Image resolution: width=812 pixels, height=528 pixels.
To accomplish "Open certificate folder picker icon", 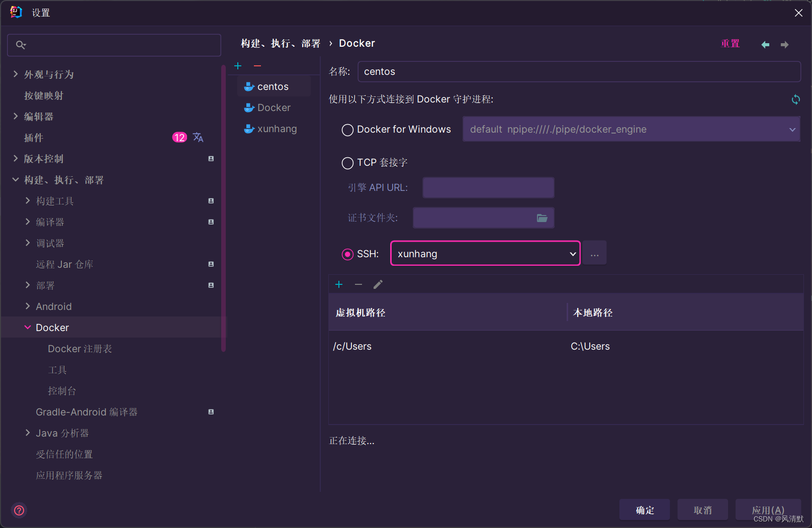I will pyautogui.click(x=542, y=218).
